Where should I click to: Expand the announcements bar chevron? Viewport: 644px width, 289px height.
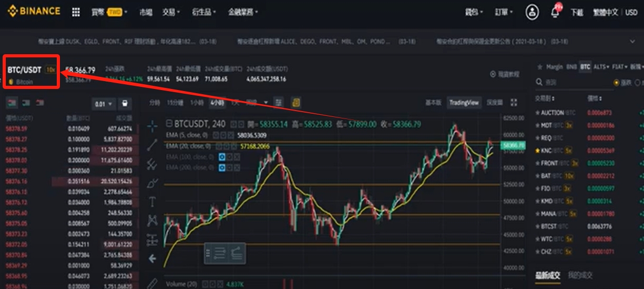coord(632,42)
